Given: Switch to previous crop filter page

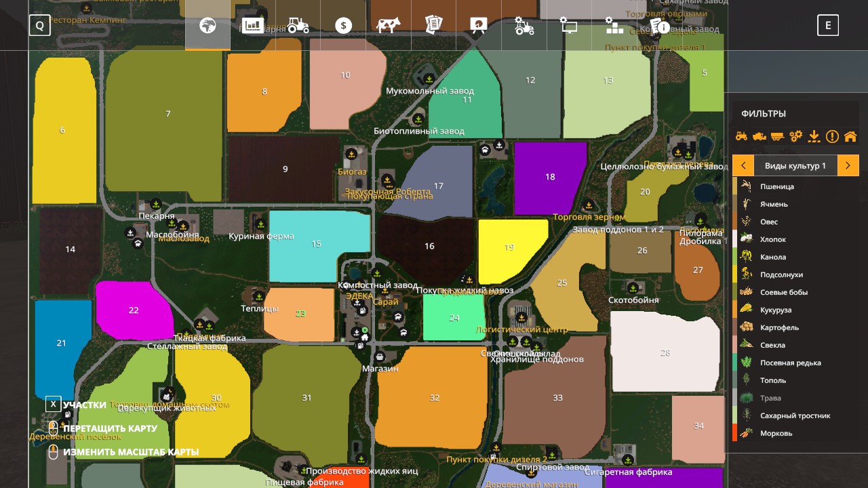Looking at the screenshot, I should coord(743,165).
